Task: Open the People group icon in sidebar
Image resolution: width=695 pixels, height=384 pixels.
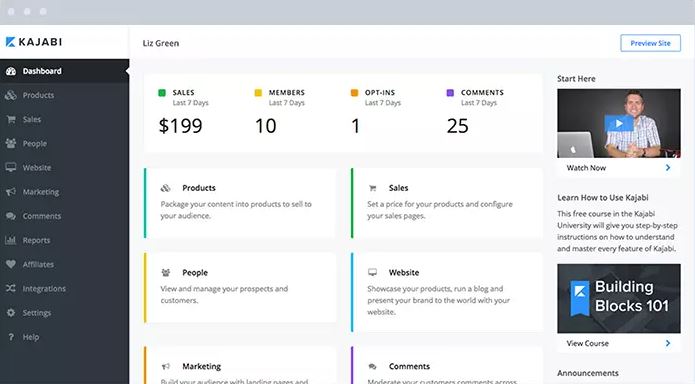Action: pos(11,143)
